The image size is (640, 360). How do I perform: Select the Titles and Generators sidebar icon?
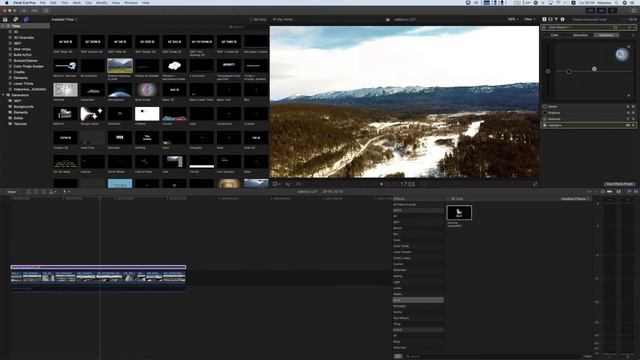tap(26, 19)
